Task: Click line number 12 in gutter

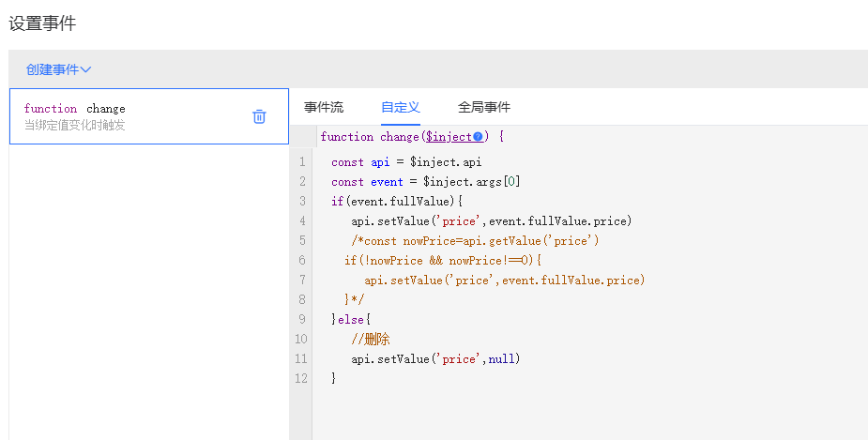Action: pos(300,378)
